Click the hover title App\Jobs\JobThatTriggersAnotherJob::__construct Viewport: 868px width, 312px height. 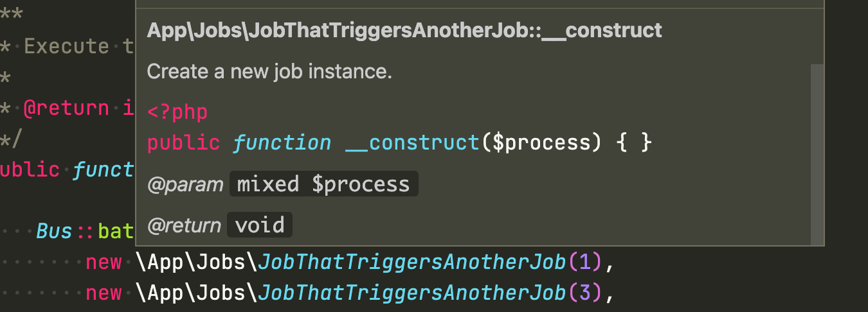[x=404, y=31]
